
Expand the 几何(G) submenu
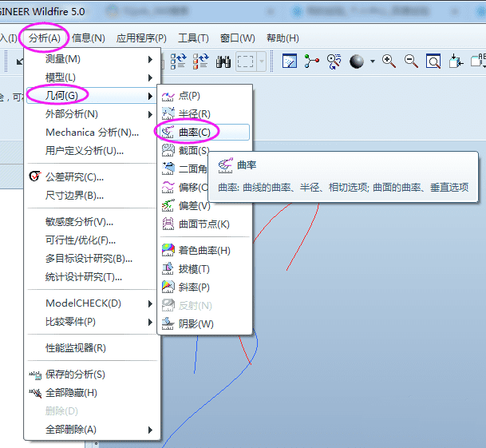click(93, 96)
